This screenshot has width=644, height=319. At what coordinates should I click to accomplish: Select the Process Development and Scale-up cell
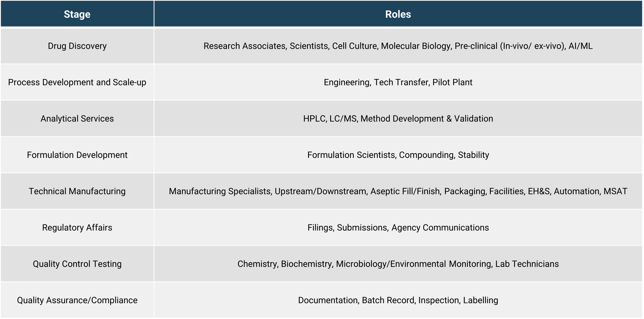[x=77, y=82]
